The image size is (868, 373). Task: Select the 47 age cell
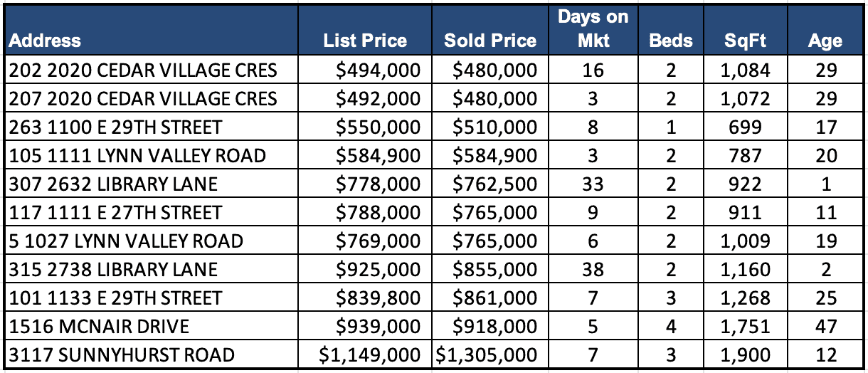point(825,326)
